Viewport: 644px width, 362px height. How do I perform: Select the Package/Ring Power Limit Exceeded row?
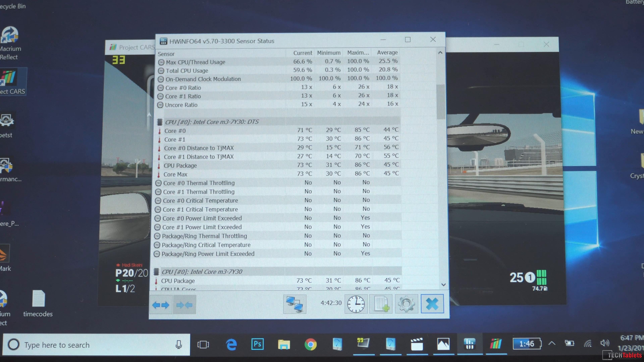click(x=278, y=254)
